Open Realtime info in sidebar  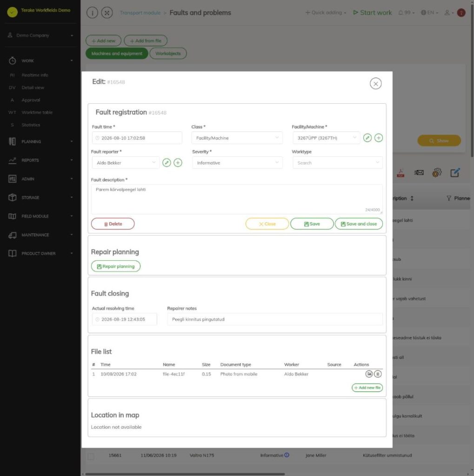[34, 75]
